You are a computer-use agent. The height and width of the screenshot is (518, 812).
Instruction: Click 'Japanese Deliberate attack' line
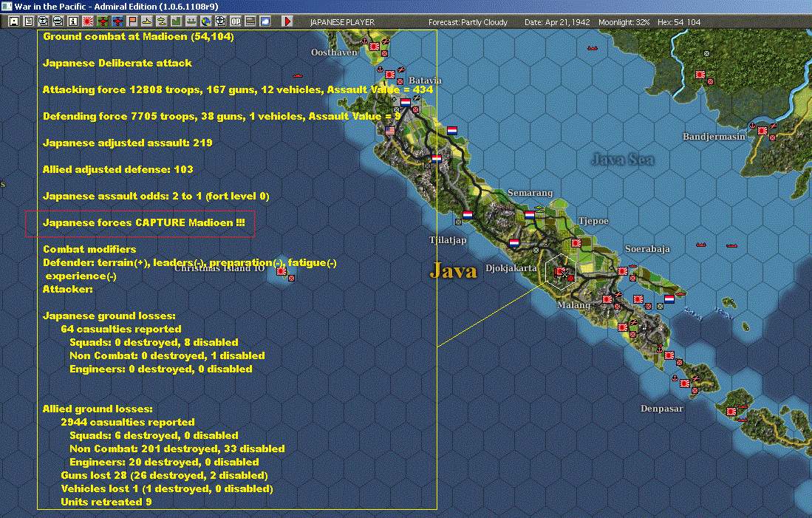point(117,64)
